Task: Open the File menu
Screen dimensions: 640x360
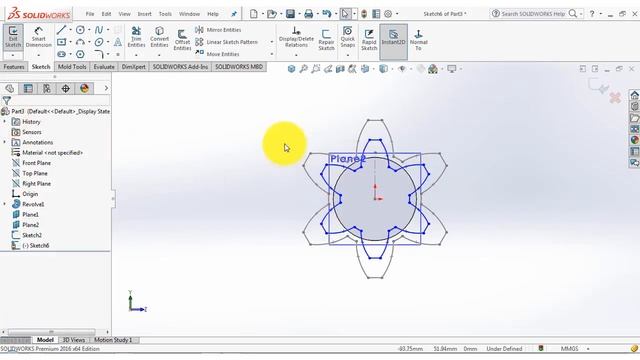Action: (90, 14)
